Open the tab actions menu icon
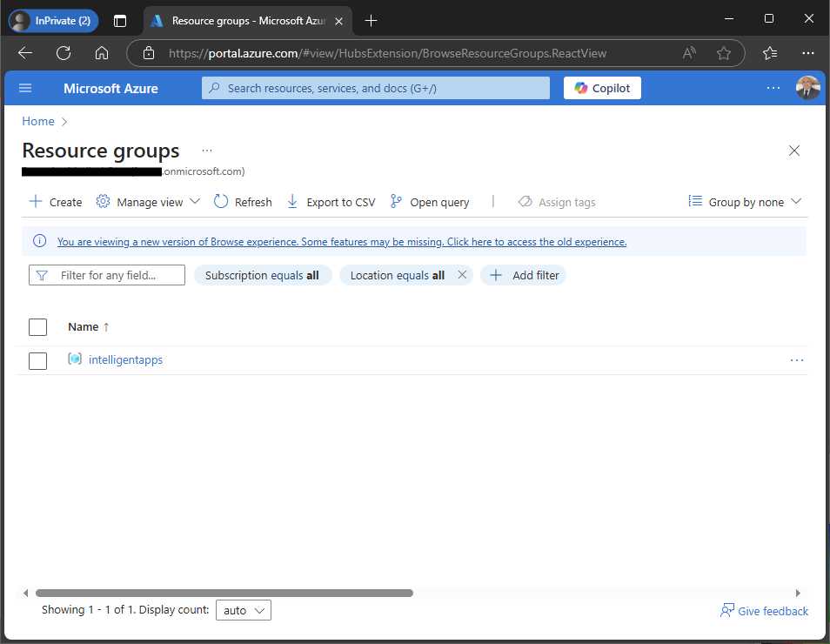The image size is (830, 644). click(120, 21)
